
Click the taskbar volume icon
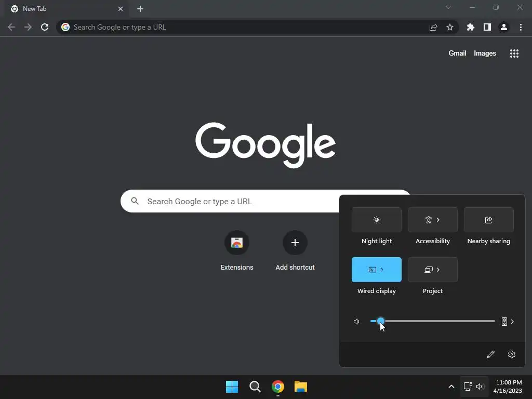pos(480,387)
